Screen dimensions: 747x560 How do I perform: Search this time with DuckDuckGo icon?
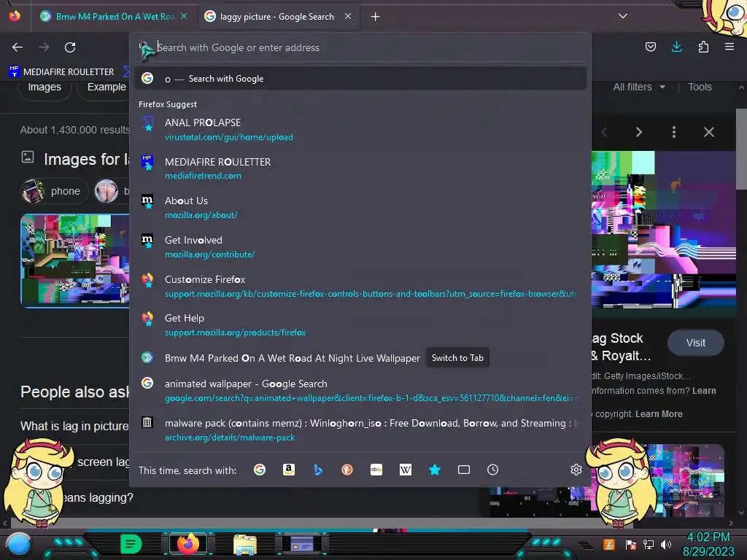point(347,470)
